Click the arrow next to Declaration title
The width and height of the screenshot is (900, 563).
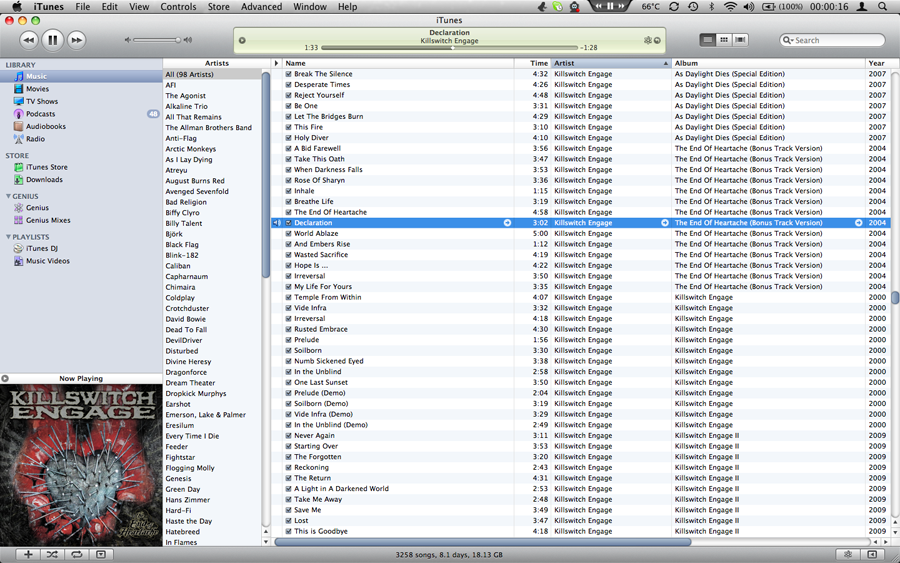[x=507, y=223]
